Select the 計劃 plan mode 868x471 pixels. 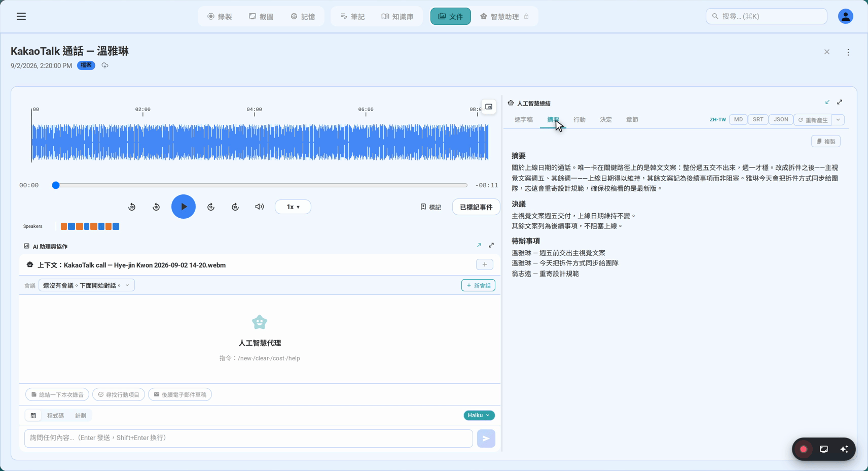tap(81, 416)
